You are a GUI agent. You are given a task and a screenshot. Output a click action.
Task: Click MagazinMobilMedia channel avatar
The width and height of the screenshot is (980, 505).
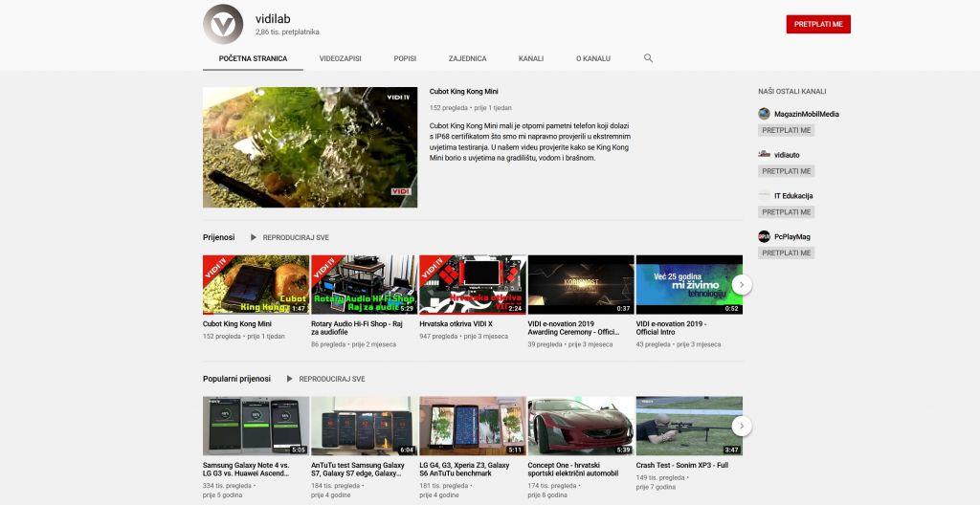[x=764, y=114]
